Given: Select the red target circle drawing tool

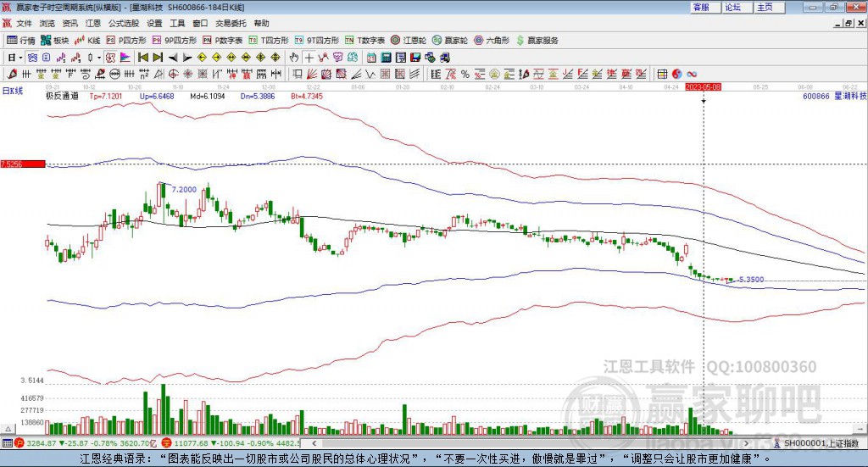Looking at the screenshot, I should 173,74.
